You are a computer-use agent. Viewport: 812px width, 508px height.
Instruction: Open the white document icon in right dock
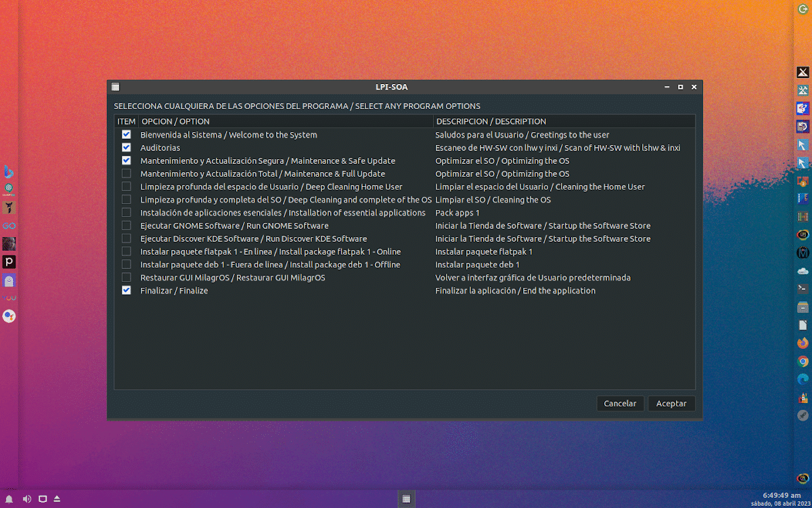pos(803,325)
